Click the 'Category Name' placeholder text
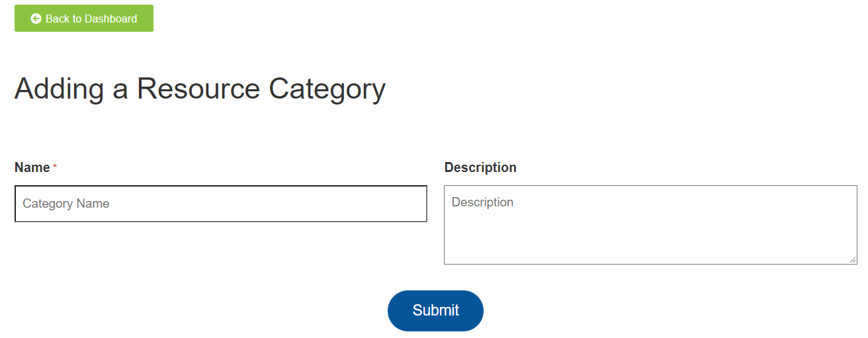Viewport: 868px width, 338px height. pos(66,204)
